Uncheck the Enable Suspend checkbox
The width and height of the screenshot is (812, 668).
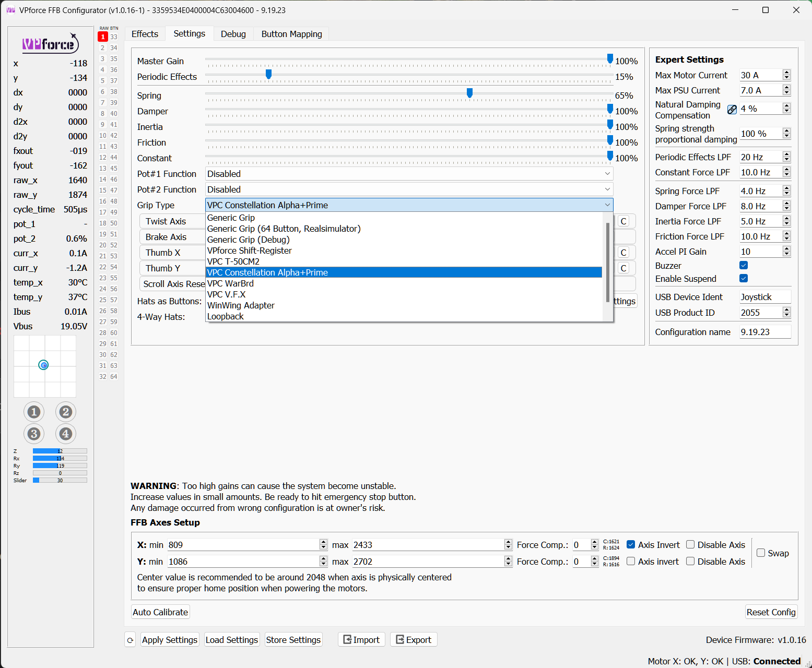[x=744, y=279]
